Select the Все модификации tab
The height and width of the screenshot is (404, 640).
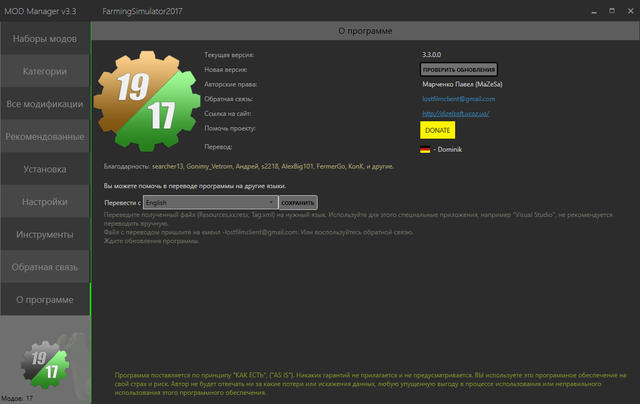(x=45, y=104)
